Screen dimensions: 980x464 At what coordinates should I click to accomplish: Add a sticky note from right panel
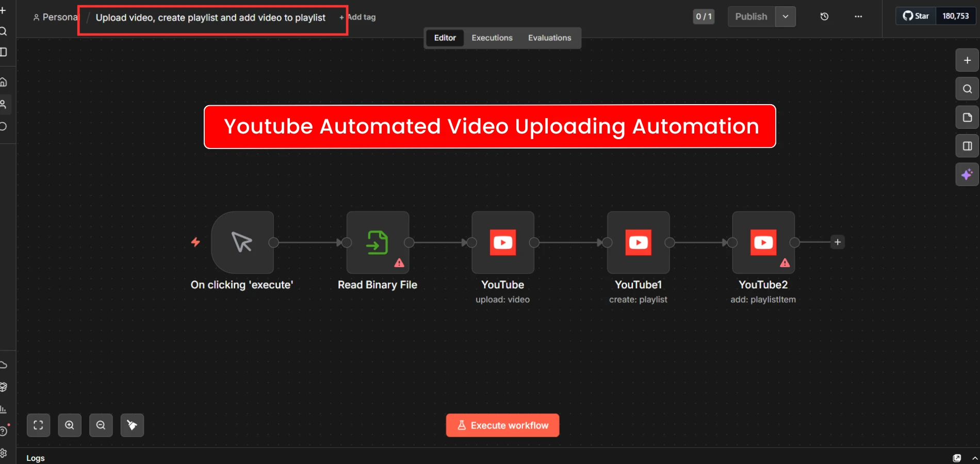coord(967,118)
